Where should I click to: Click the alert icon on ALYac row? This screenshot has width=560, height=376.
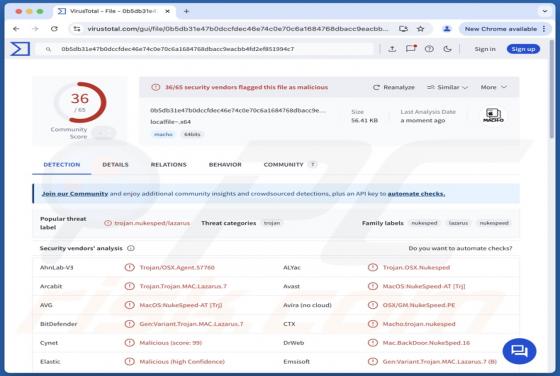coord(373,267)
